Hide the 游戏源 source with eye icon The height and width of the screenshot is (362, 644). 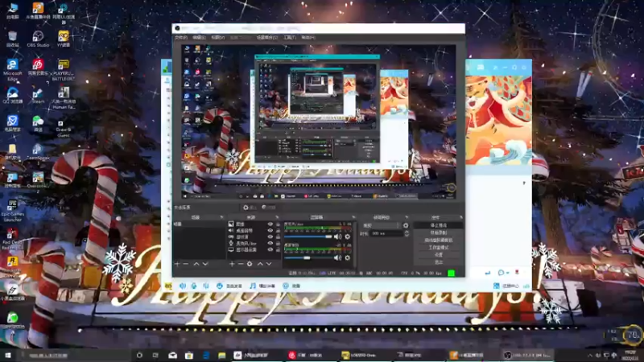tap(270, 237)
